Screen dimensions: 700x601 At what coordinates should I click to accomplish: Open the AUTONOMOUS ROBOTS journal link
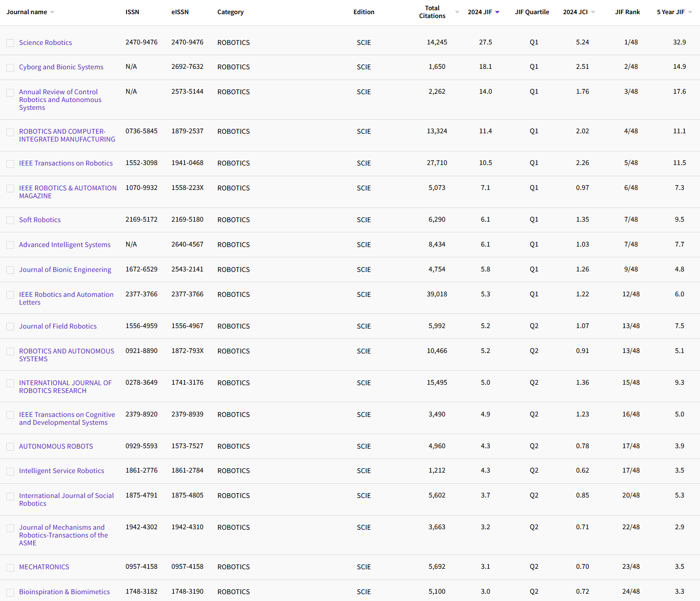pos(56,446)
